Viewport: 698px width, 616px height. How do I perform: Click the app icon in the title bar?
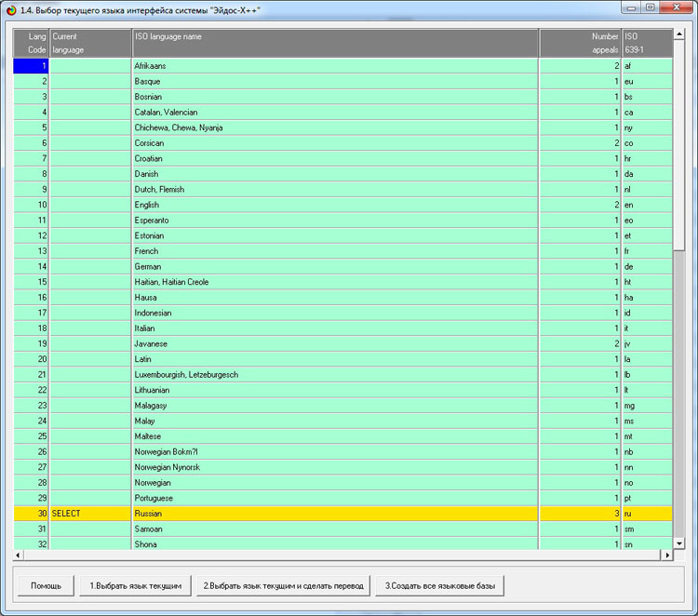coord(10,8)
